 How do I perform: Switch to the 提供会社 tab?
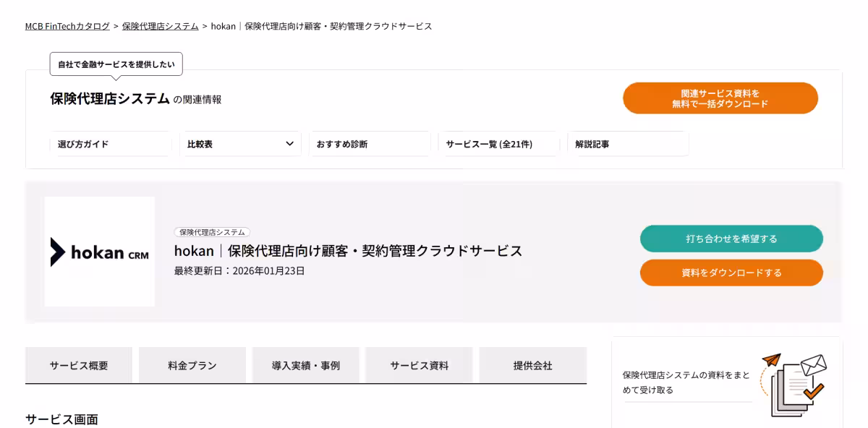(x=532, y=365)
